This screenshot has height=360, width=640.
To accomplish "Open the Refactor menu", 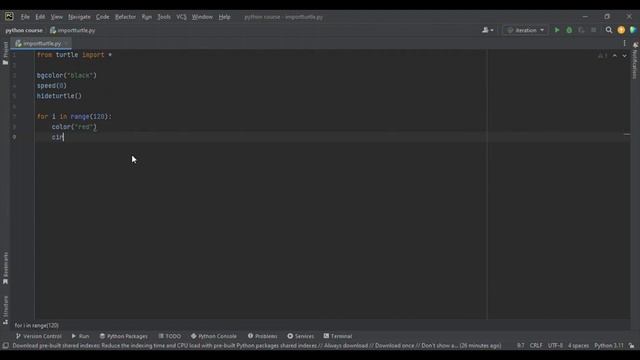I will pos(125,17).
